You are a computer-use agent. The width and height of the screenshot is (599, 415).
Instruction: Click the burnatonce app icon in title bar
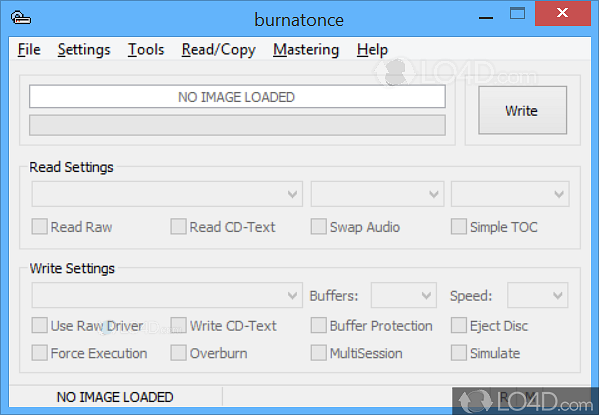(x=21, y=18)
